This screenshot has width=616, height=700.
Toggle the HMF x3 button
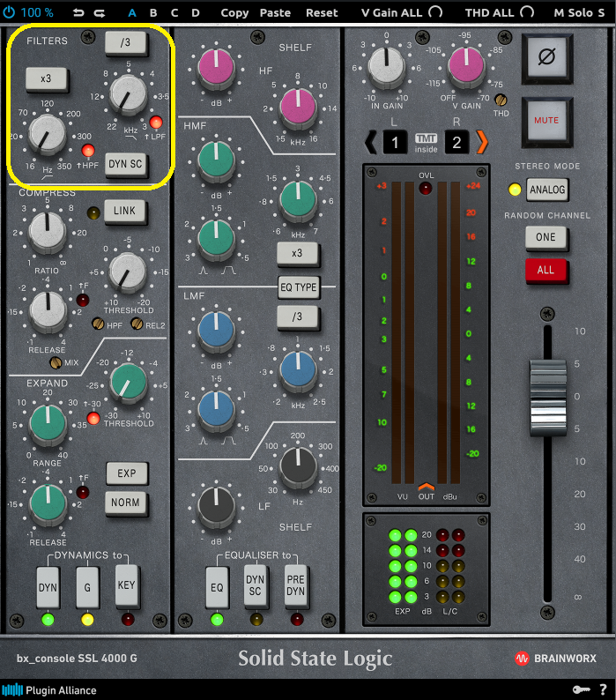click(297, 253)
